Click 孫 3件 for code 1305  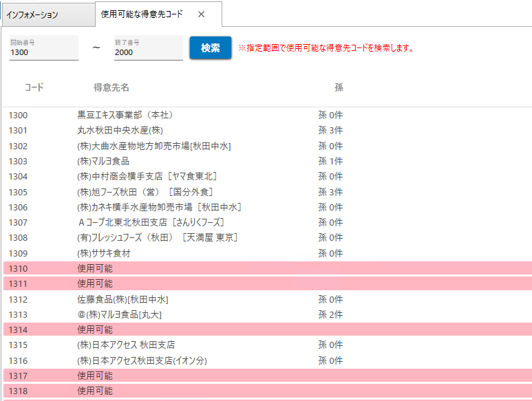click(330, 192)
